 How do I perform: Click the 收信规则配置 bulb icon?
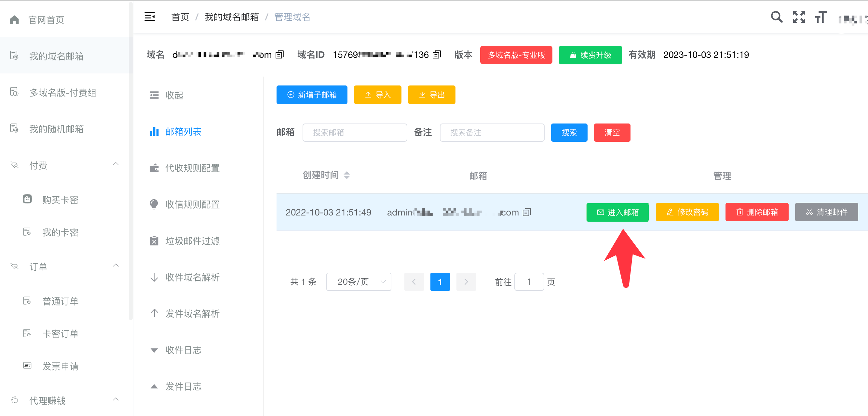click(x=154, y=204)
